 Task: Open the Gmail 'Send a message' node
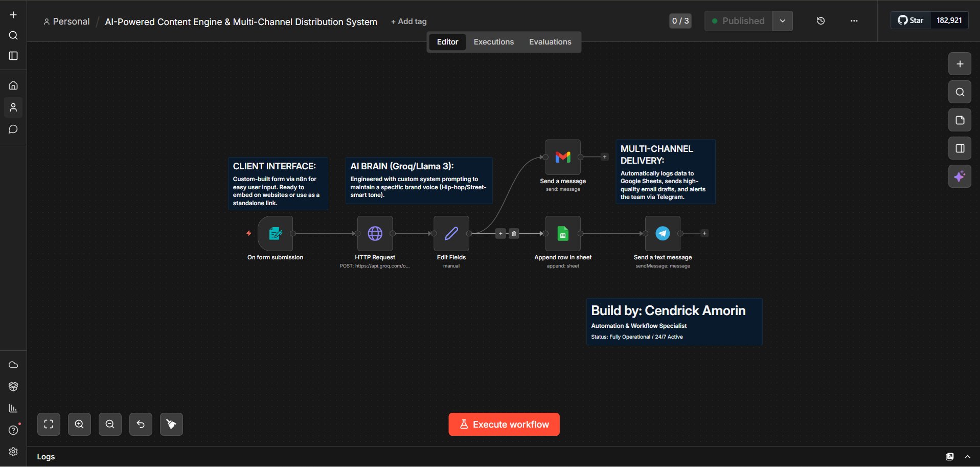pyautogui.click(x=562, y=157)
